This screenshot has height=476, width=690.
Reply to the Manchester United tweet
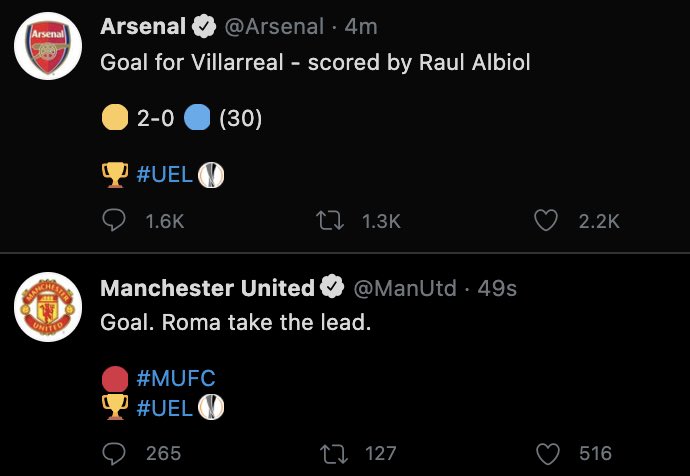[115, 453]
